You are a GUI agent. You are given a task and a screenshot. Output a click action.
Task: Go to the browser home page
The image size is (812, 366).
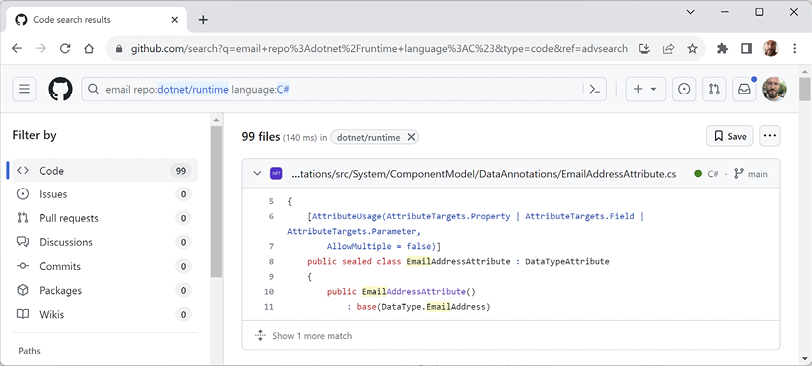pos(89,49)
